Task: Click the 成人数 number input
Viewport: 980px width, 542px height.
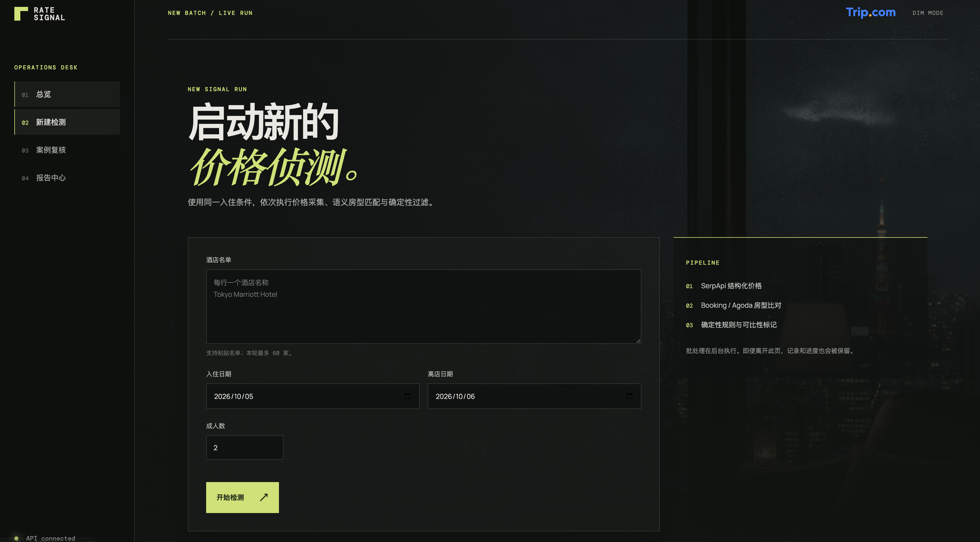Action: coord(245,448)
